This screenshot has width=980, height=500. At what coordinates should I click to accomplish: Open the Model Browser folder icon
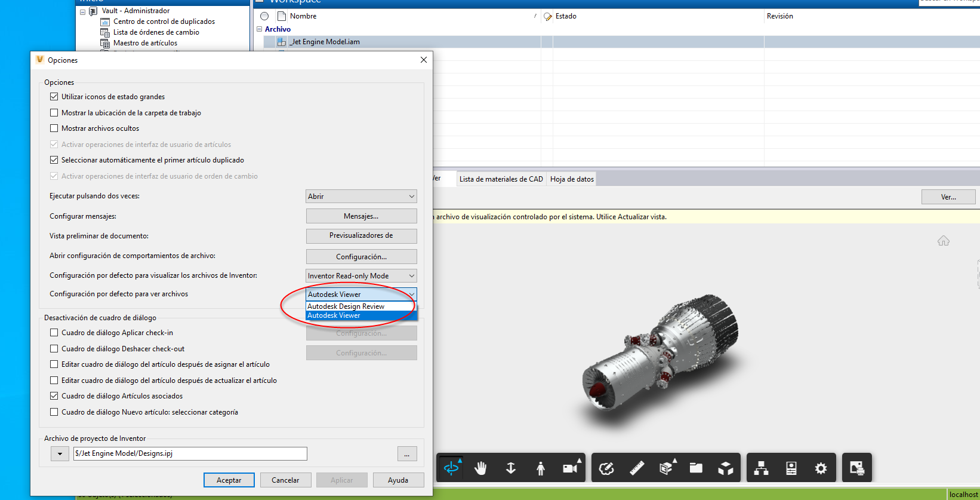[696, 468]
